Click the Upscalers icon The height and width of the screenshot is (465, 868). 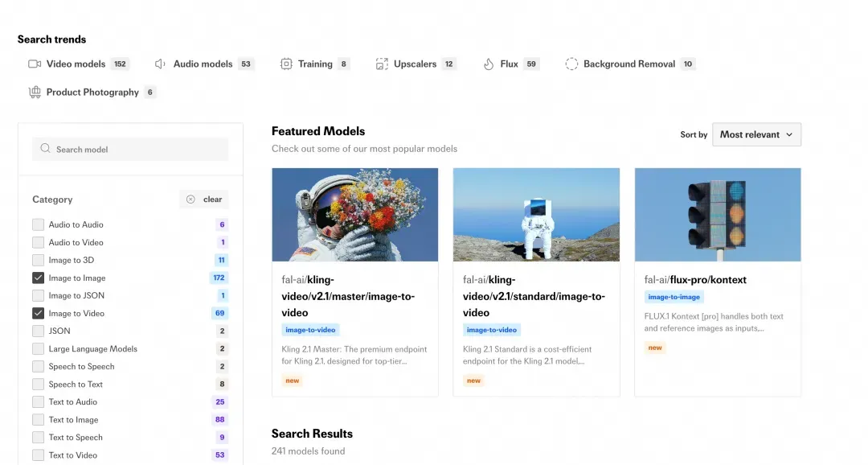[382, 64]
